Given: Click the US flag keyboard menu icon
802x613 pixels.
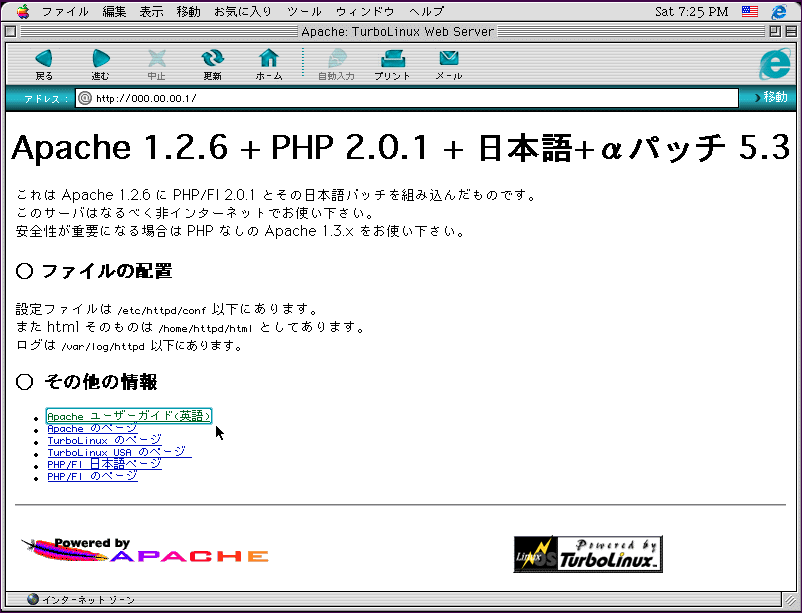Looking at the screenshot, I should tap(750, 11).
